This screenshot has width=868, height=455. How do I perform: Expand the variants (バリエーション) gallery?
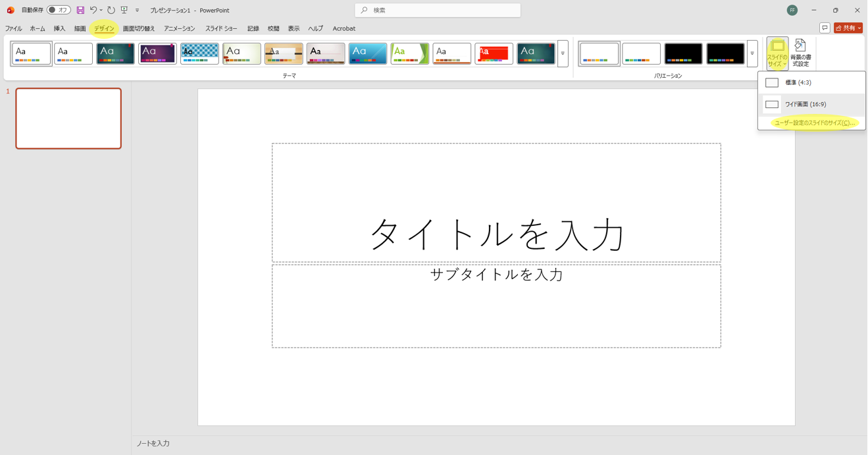(752, 53)
